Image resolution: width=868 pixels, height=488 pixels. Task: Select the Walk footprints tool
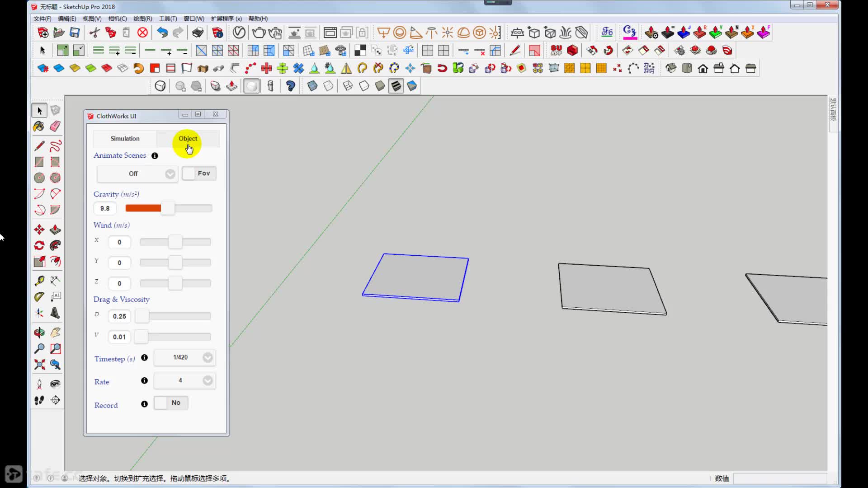(39, 400)
